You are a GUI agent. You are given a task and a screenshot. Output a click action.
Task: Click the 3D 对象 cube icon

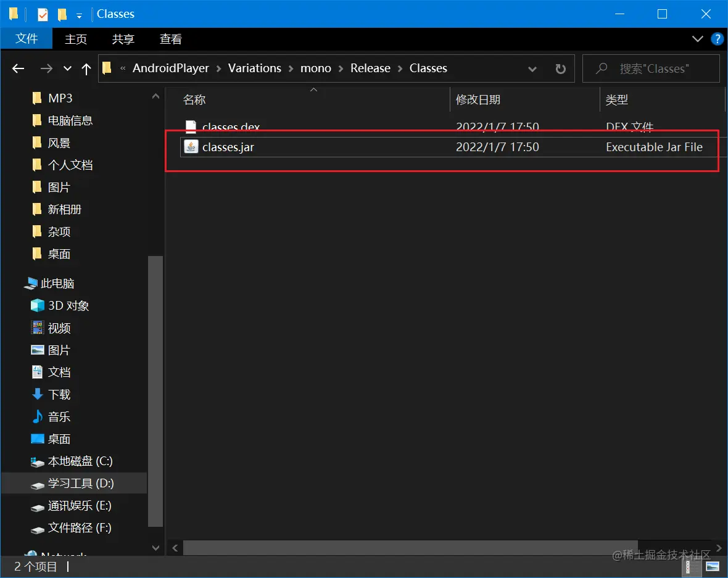pos(37,305)
